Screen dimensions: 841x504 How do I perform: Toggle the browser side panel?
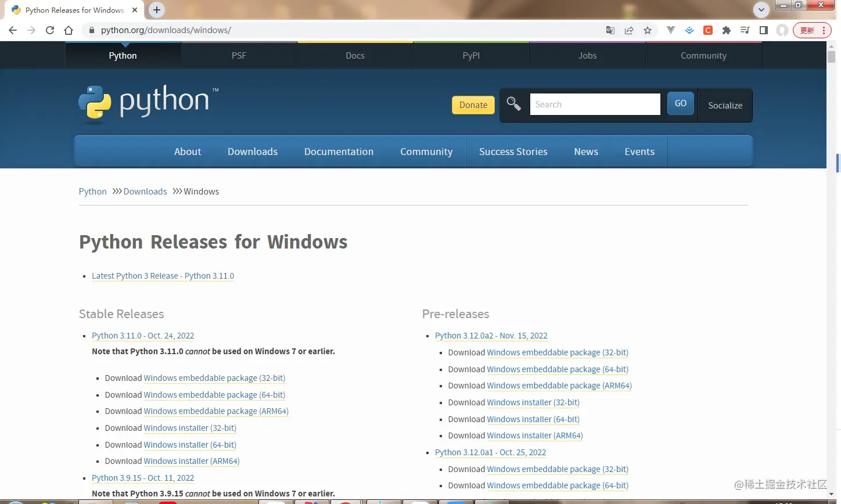click(764, 30)
